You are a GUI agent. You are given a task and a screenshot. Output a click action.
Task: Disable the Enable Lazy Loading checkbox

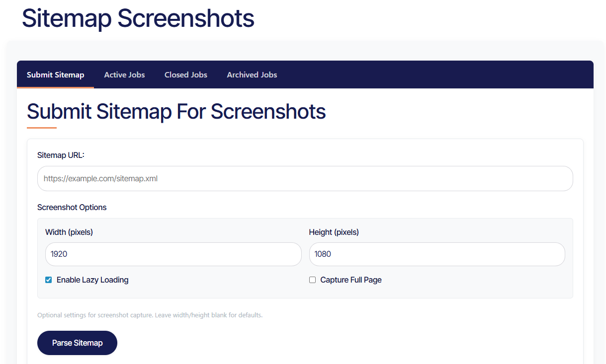coord(49,280)
